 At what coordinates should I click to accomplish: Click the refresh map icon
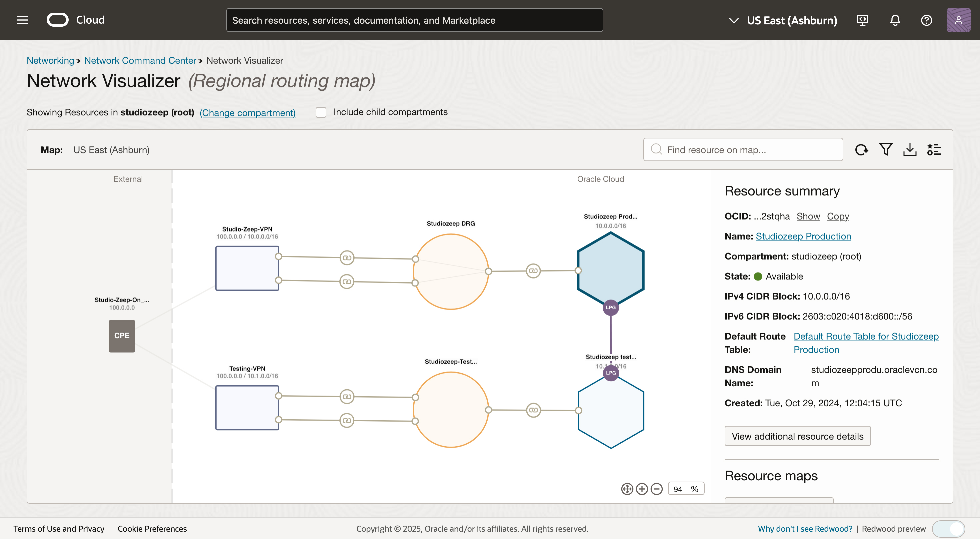point(861,150)
